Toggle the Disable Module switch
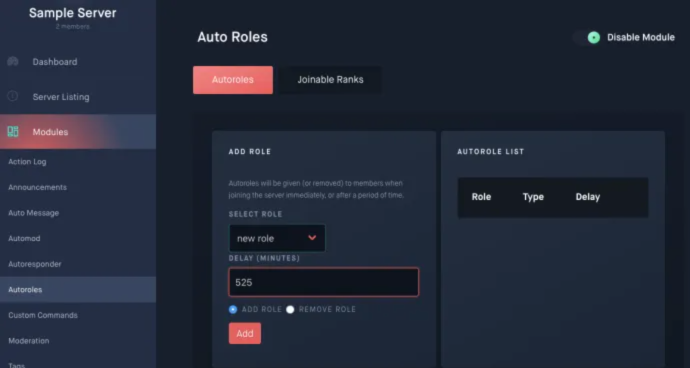Screen dimensions: 690x368 pos(587,37)
